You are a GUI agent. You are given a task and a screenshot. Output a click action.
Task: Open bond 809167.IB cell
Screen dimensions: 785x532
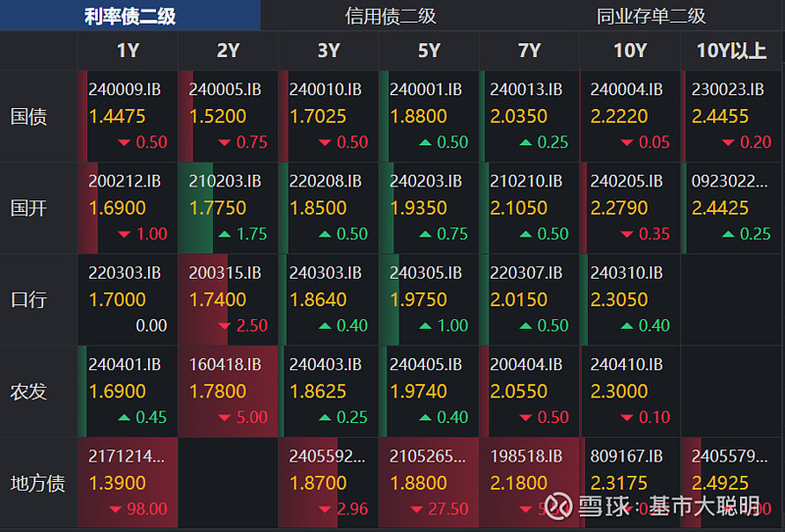[x=630, y=483]
